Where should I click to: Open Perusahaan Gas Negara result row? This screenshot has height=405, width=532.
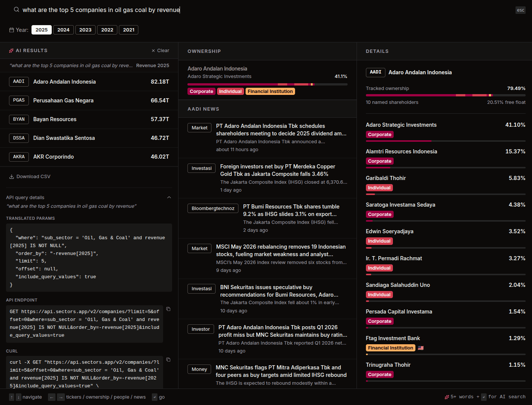pyautogui.click(x=89, y=100)
